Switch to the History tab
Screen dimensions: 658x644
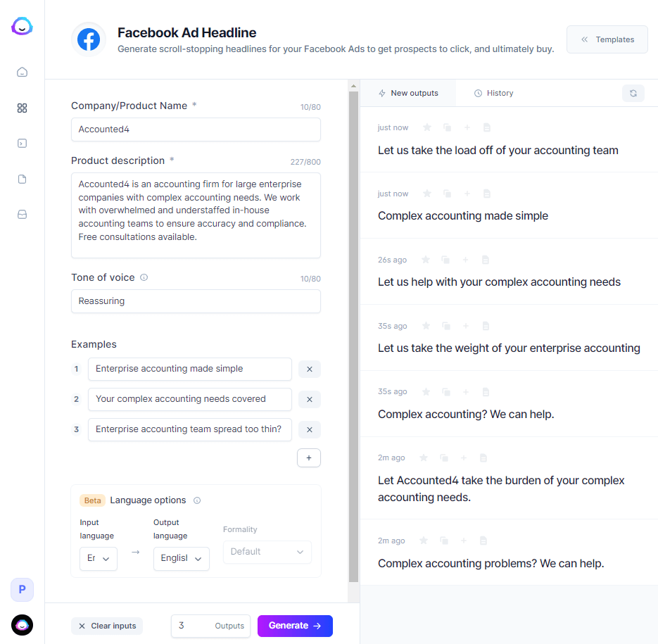pos(493,93)
